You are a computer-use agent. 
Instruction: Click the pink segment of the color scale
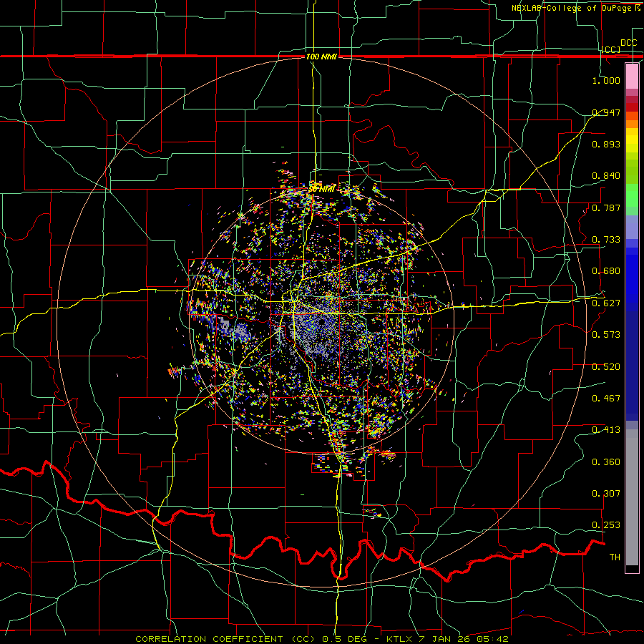(632, 77)
